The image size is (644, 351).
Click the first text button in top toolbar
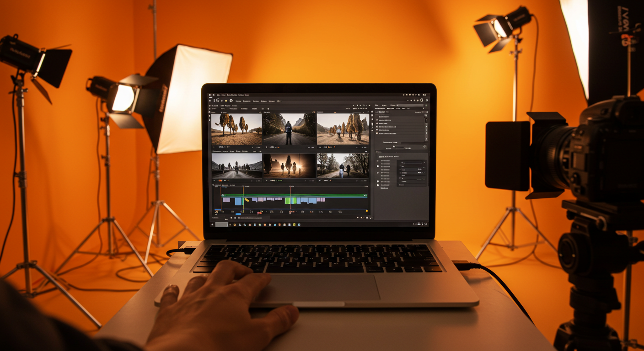238,101
